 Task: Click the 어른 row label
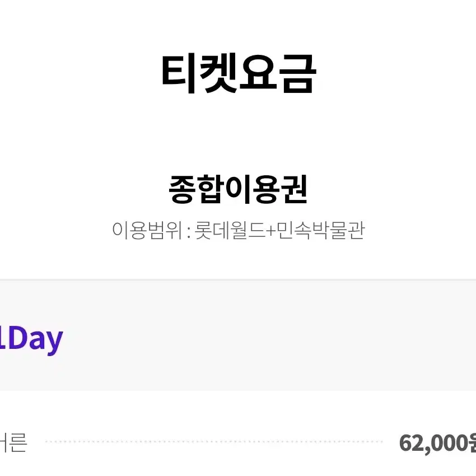[13, 442]
